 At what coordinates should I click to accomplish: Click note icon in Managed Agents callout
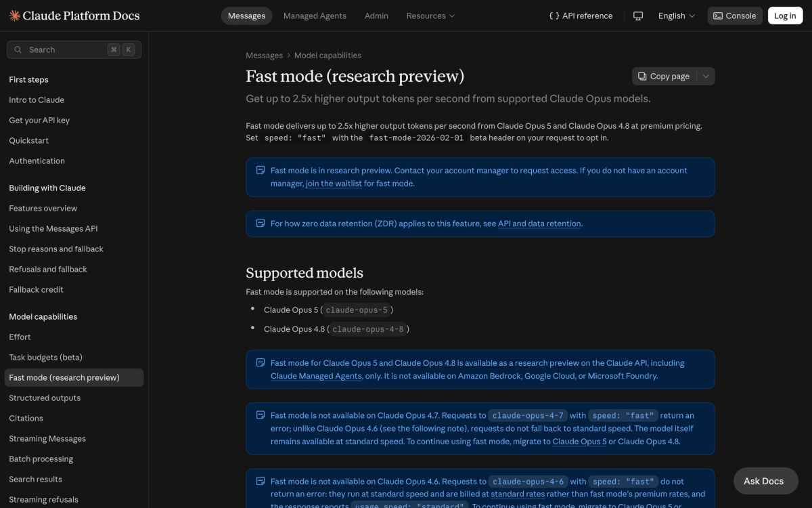coord(261,363)
